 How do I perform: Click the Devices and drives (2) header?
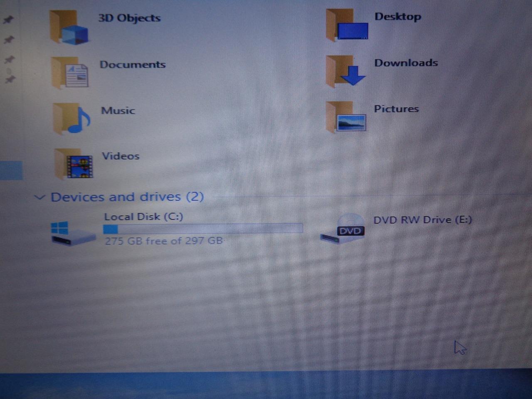[x=127, y=197]
